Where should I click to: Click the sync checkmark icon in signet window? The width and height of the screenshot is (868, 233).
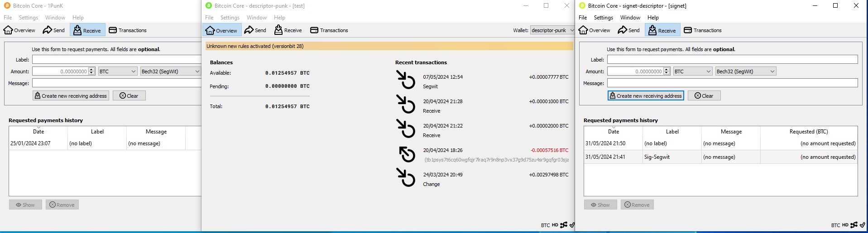(x=863, y=225)
